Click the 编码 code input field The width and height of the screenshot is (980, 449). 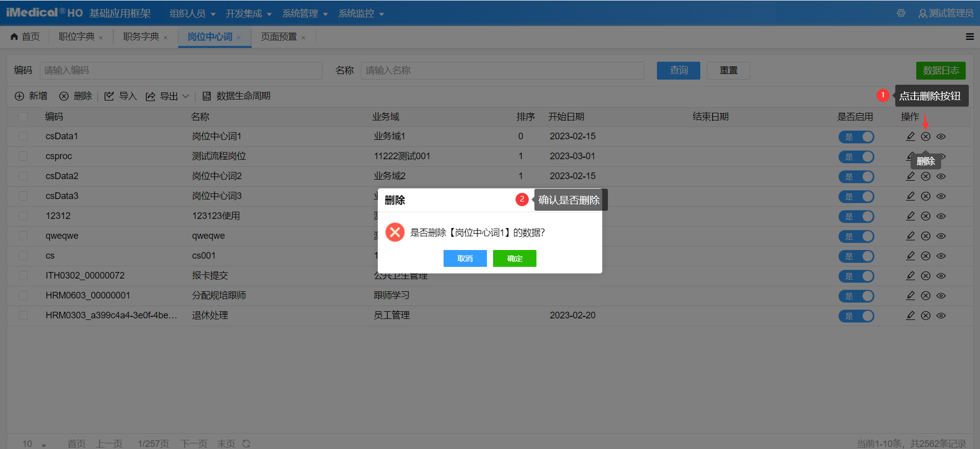pos(181,70)
